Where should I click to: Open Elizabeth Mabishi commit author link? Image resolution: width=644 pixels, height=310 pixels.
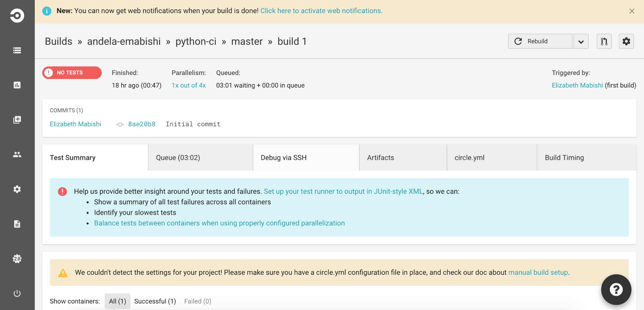point(75,124)
